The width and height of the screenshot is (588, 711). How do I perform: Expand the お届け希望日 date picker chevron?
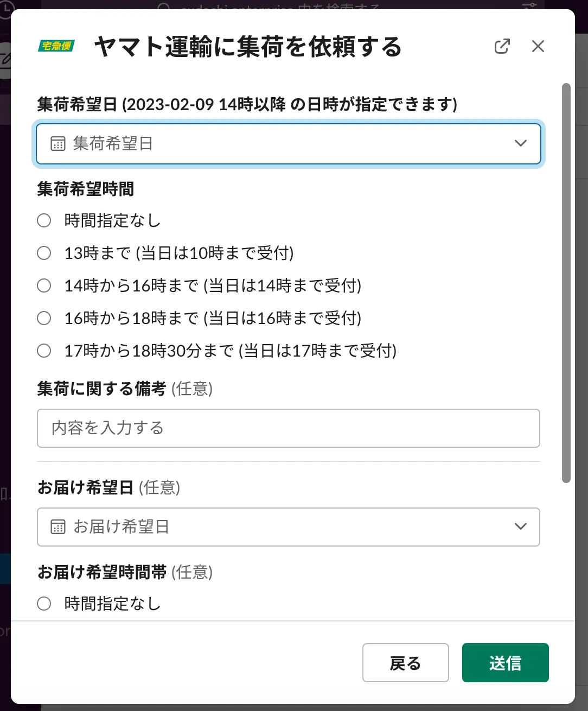pyautogui.click(x=520, y=527)
